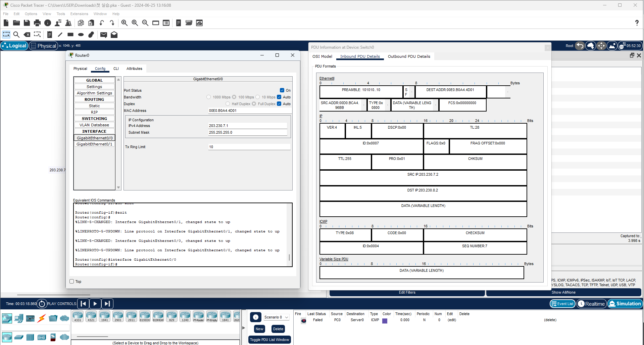Switch to the OSI Model tab
Screen dimensions: 644x345
[322, 56]
